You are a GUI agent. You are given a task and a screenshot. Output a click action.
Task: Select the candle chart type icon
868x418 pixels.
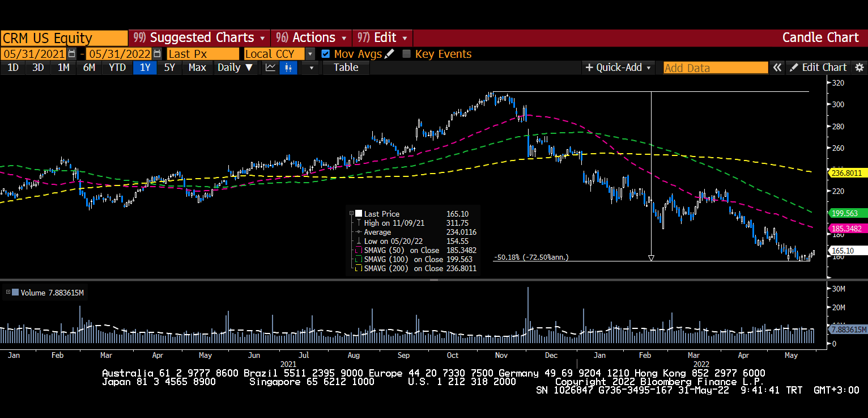click(x=288, y=67)
